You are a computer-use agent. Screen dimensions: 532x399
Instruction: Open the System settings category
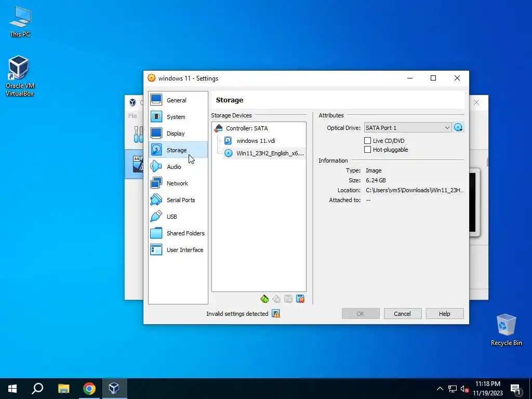click(178, 117)
